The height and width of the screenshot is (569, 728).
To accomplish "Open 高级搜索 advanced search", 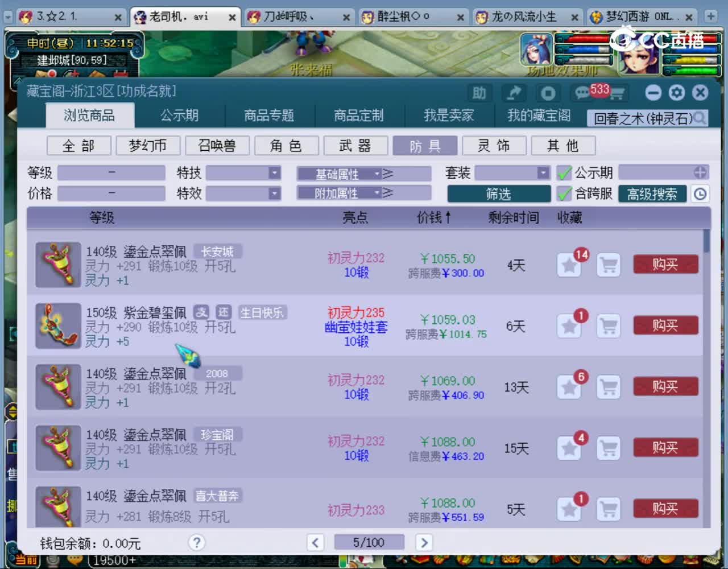I will (652, 194).
